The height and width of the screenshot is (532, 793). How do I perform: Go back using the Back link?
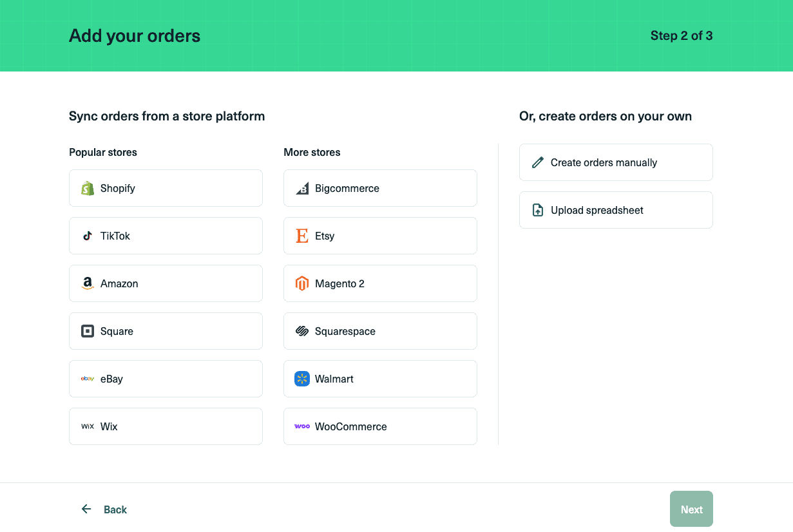tap(115, 509)
